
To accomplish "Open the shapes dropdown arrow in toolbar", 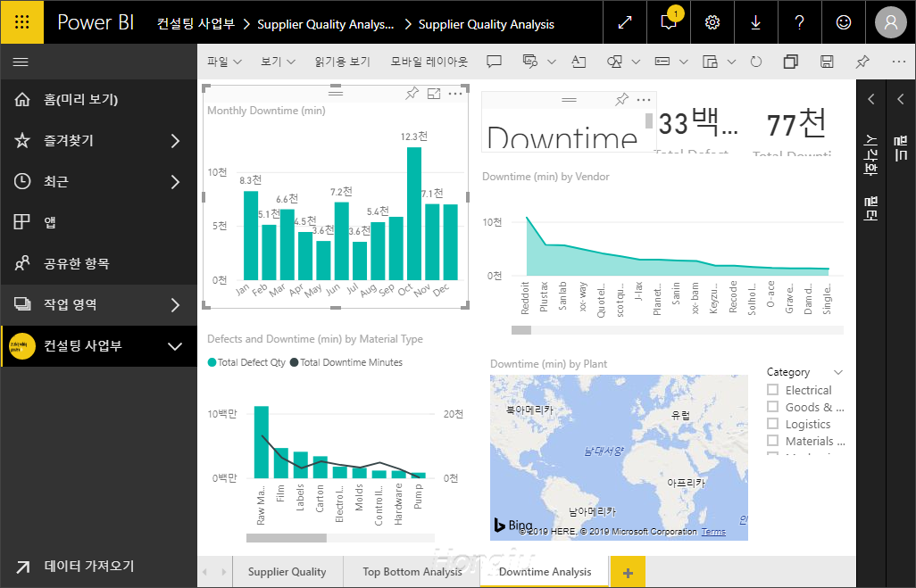I will [637, 62].
